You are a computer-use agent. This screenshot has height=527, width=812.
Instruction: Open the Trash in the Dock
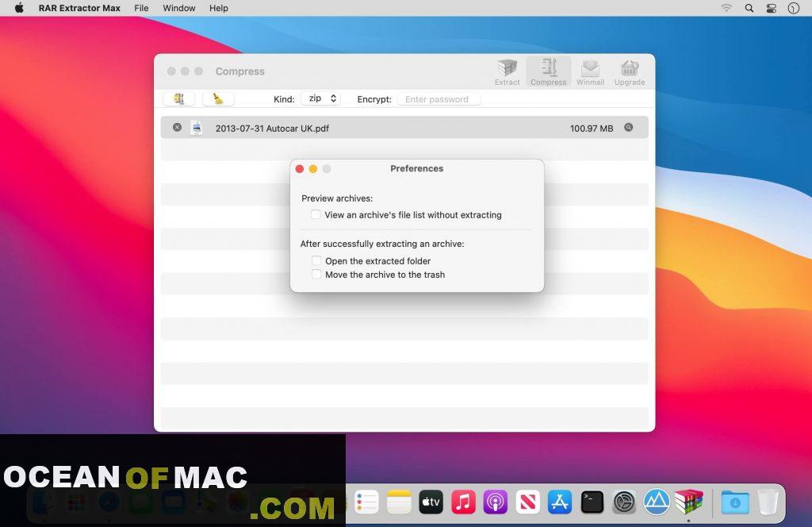click(x=768, y=502)
